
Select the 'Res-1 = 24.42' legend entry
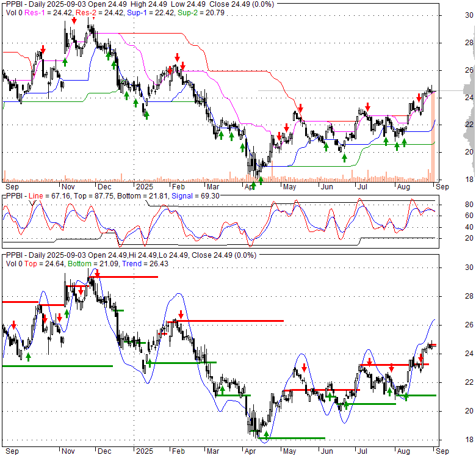click(48, 13)
